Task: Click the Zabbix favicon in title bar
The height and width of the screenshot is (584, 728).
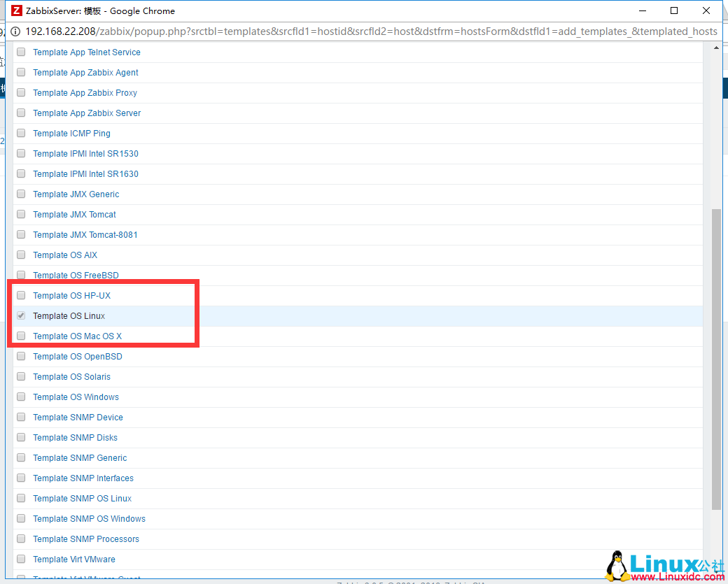Action: [x=17, y=11]
